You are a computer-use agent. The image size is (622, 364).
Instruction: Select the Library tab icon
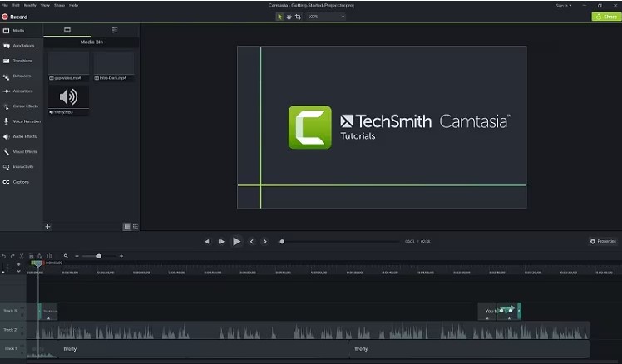point(115,30)
